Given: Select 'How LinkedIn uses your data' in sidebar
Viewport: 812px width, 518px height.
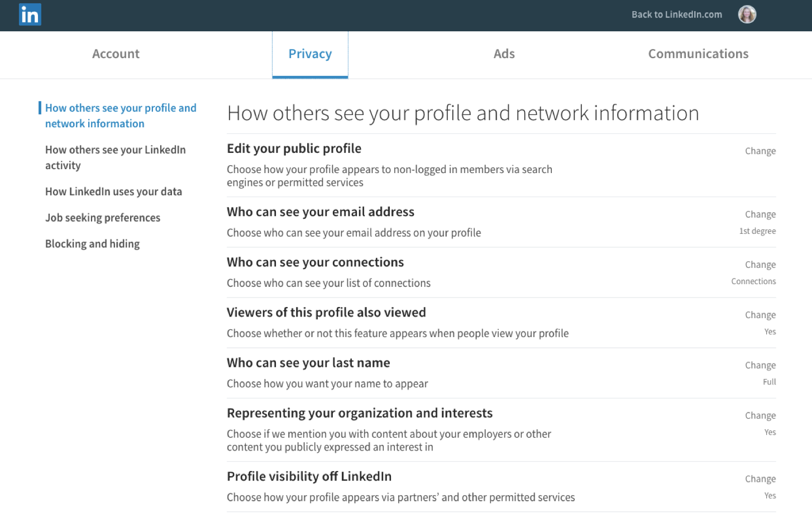Looking at the screenshot, I should tap(113, 191).
